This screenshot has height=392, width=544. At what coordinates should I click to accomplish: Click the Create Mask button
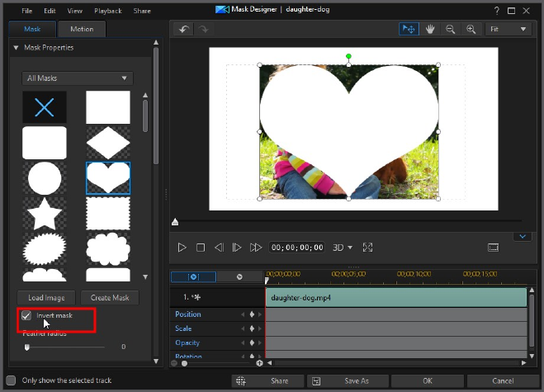pos(110,298)
